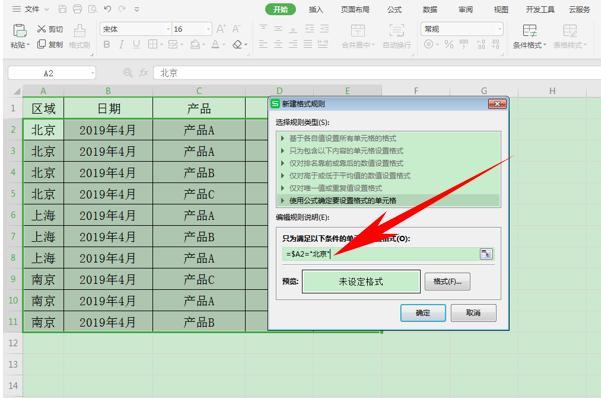
Task: Click the Font Color A icon
Action: pos(215,44)
